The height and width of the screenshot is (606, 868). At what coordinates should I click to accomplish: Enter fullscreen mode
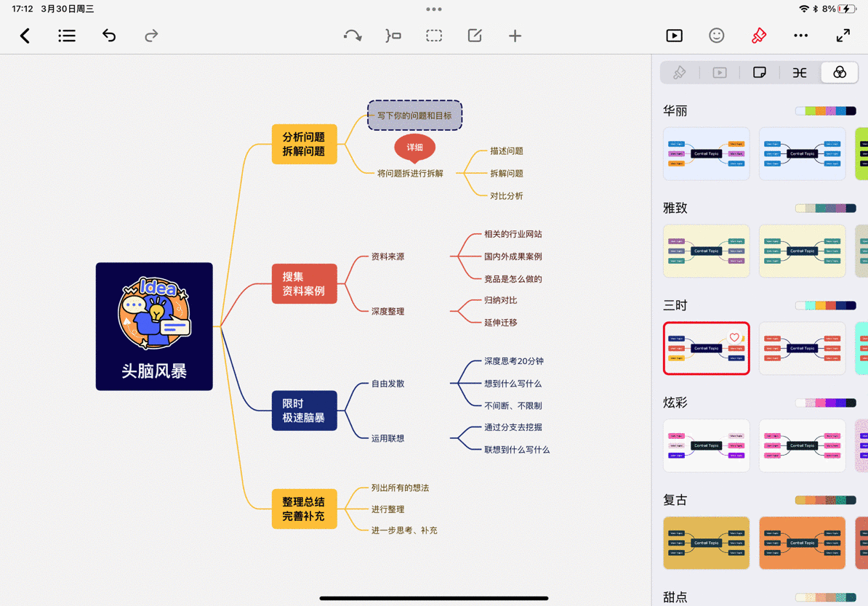pos(843,35)
